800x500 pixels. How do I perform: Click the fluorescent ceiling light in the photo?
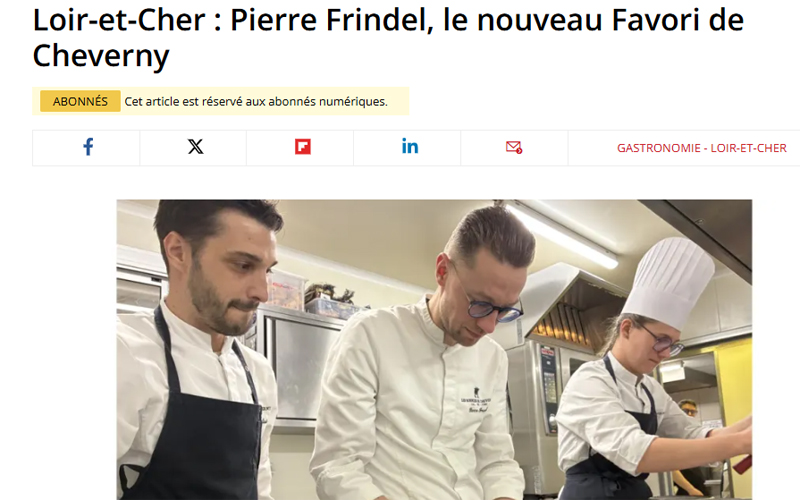point(559,234)
